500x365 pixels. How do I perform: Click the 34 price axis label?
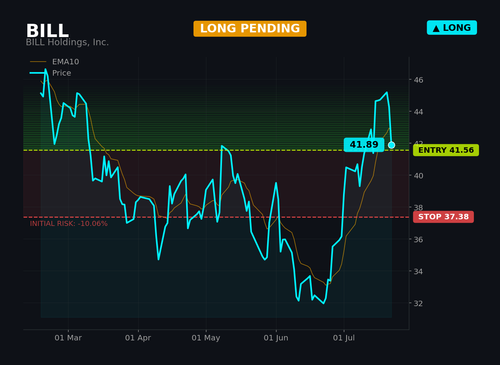[x=418, y=272]
